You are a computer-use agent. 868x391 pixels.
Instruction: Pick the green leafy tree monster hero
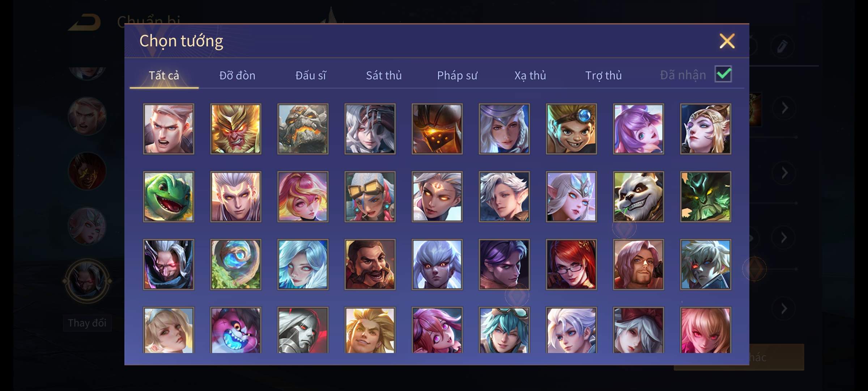(706, 197)
